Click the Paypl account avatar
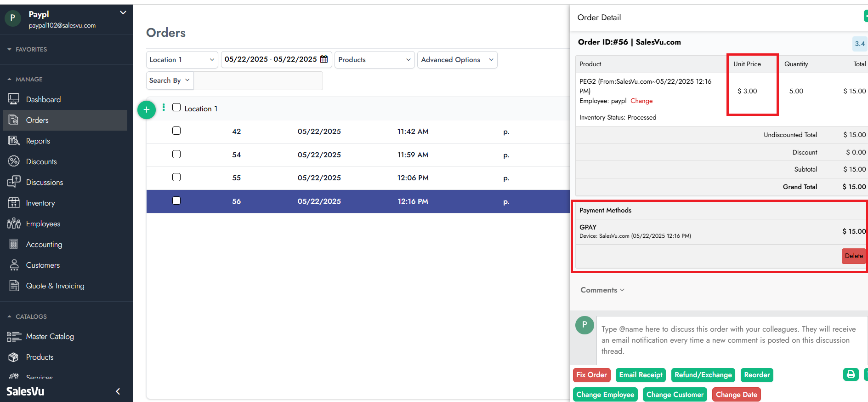Image resolution: width=868 pixels, height=402 pixels. [x=12, y=18]
